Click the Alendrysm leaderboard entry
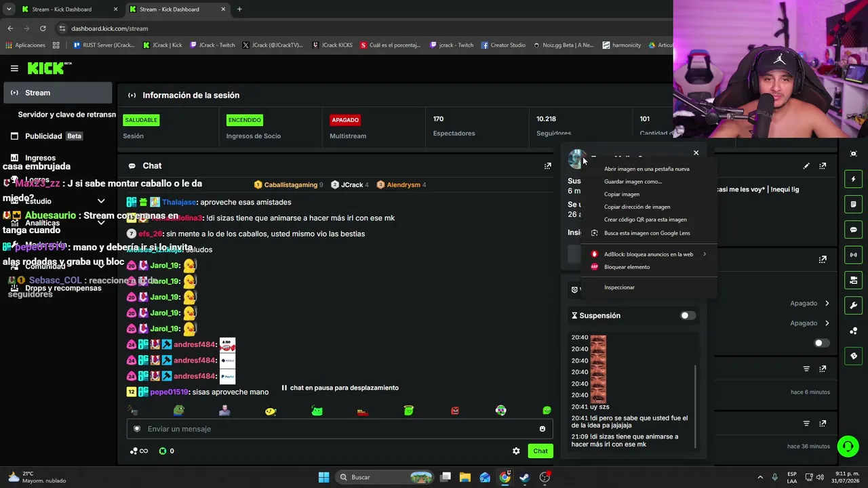The width and height of the screenshot is (868, 488). point(401,185)
